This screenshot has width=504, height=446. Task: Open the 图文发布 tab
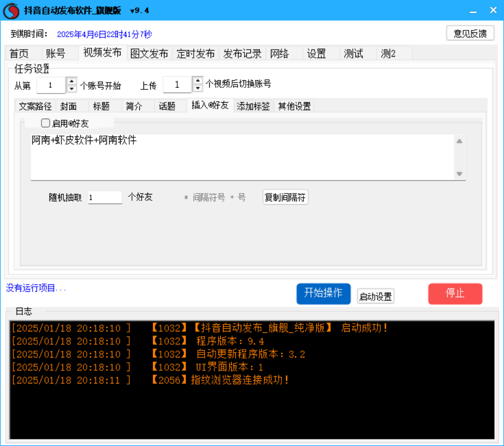[149, 53]
